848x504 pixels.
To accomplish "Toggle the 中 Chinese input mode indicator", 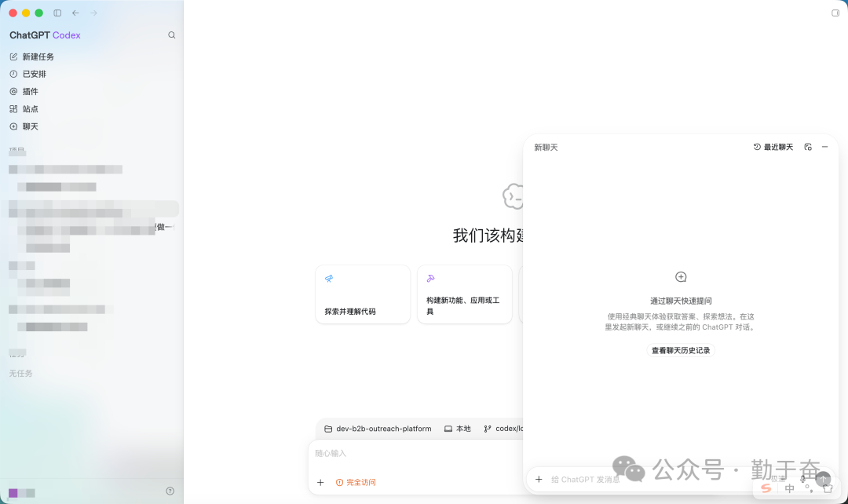I will tap(790, 488).
